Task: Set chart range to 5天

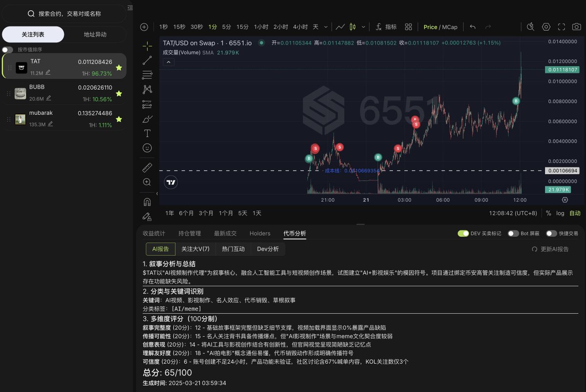Action: coord(243,213)
